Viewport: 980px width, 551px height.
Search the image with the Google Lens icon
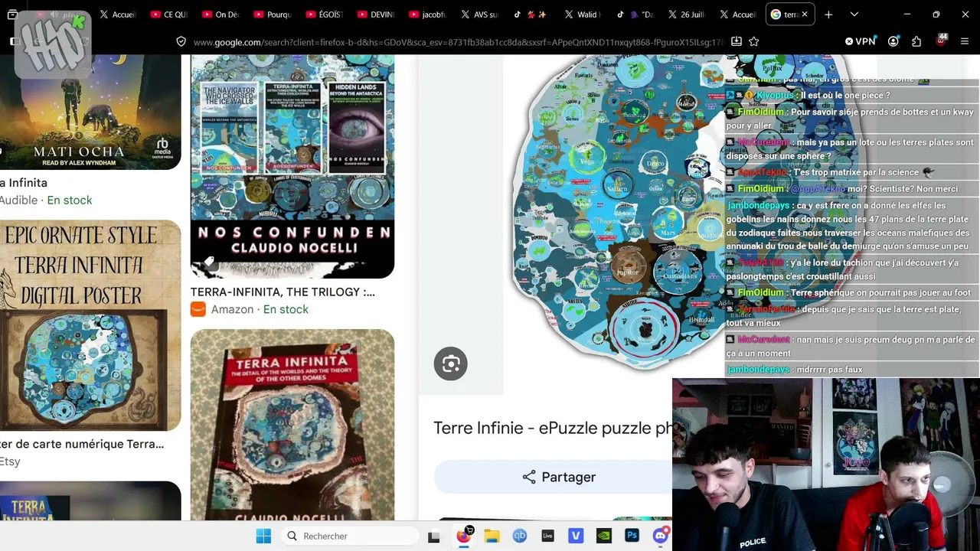coord(450,364)
